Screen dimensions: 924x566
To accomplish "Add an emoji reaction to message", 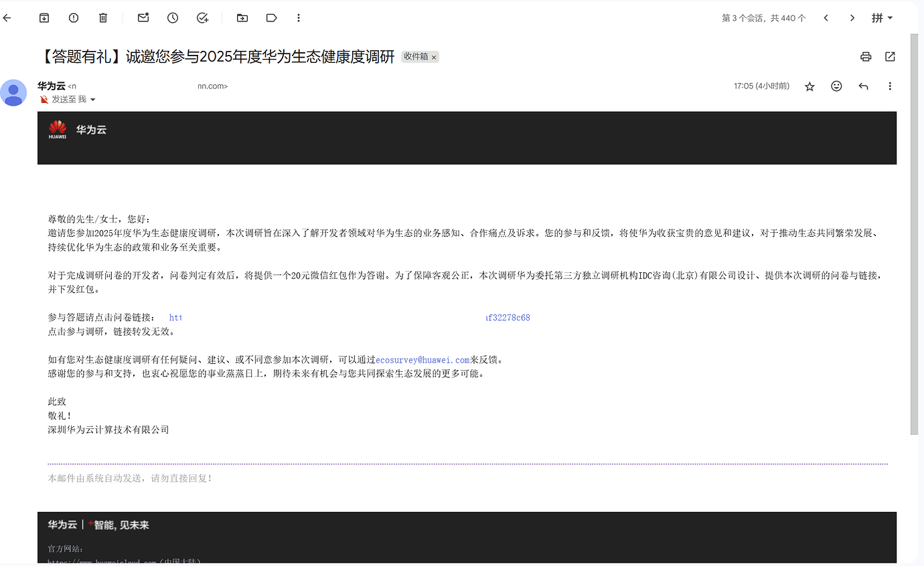I will pos(836,86).
